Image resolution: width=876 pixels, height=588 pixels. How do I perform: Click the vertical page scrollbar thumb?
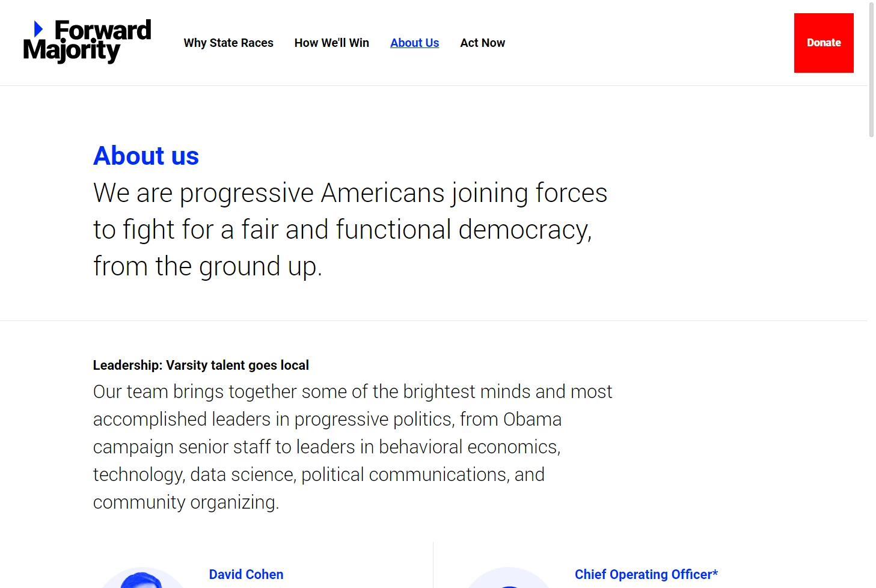[x=871, y=70]
